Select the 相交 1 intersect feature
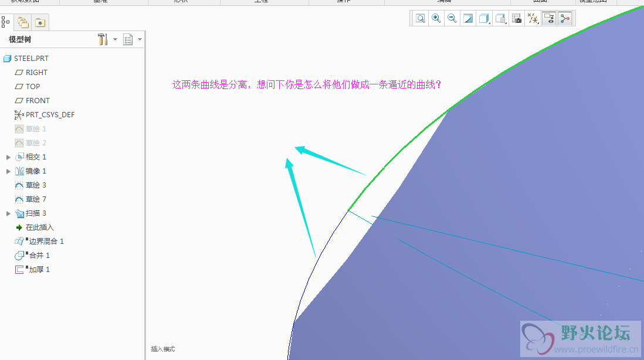 pyautogui.click(x=36, y=157)
